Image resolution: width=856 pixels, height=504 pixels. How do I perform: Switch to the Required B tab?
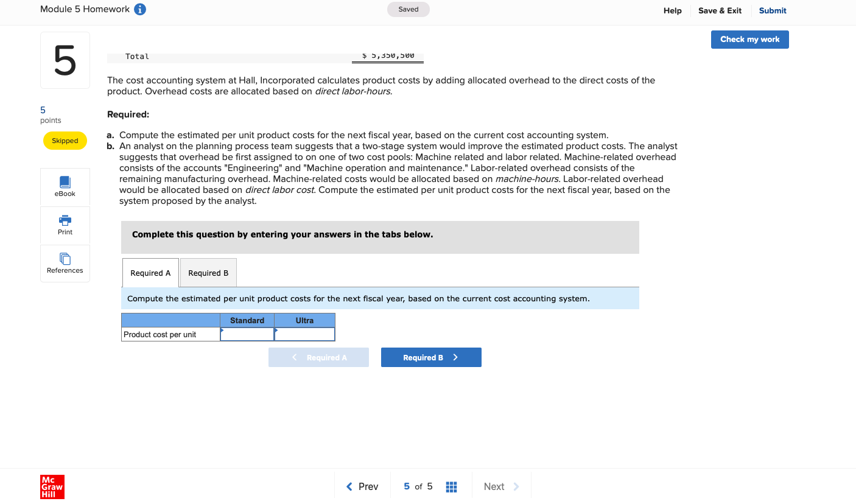coord(208,273)
